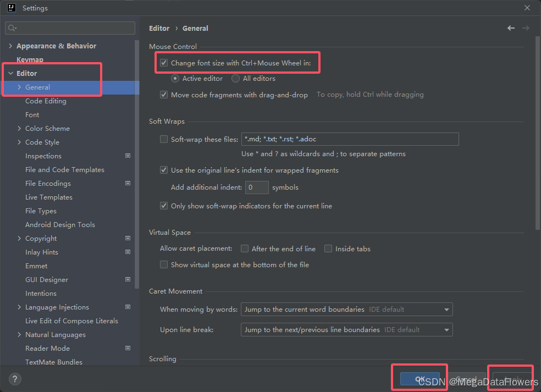The width and height of the screenshot is (541, 392).
Task: Go forward with the right arrow icon
Action: coord(526,28)
